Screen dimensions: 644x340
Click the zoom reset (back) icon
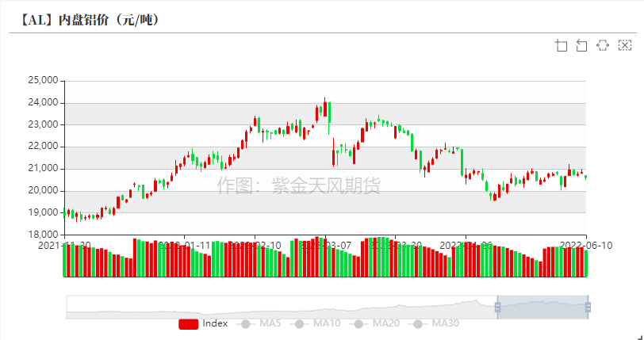point(582,45)
